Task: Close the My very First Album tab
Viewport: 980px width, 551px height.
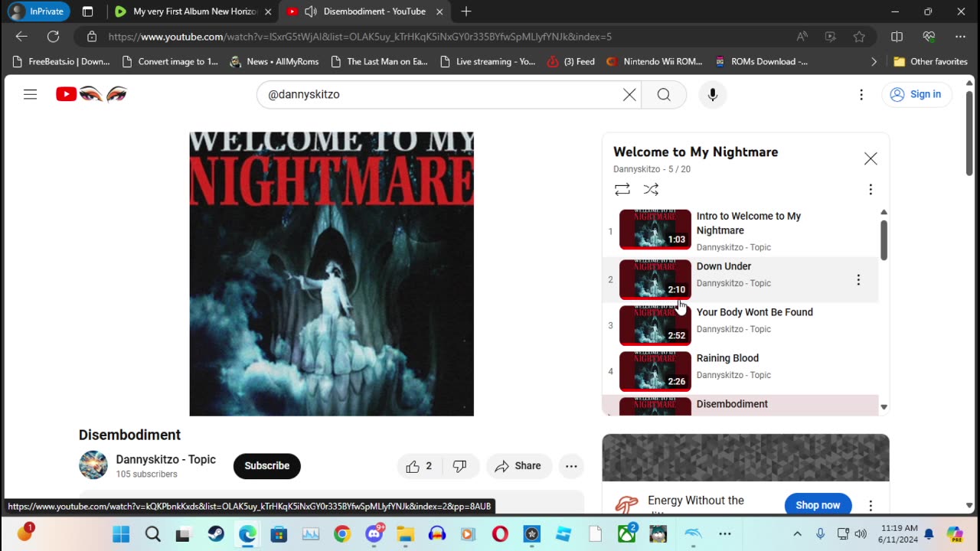Action: [268, 11]
